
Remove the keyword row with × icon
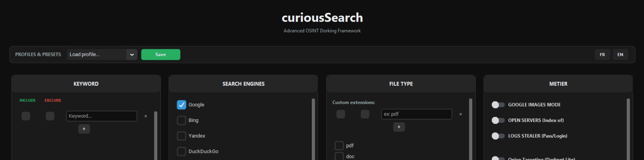[146, 116]
